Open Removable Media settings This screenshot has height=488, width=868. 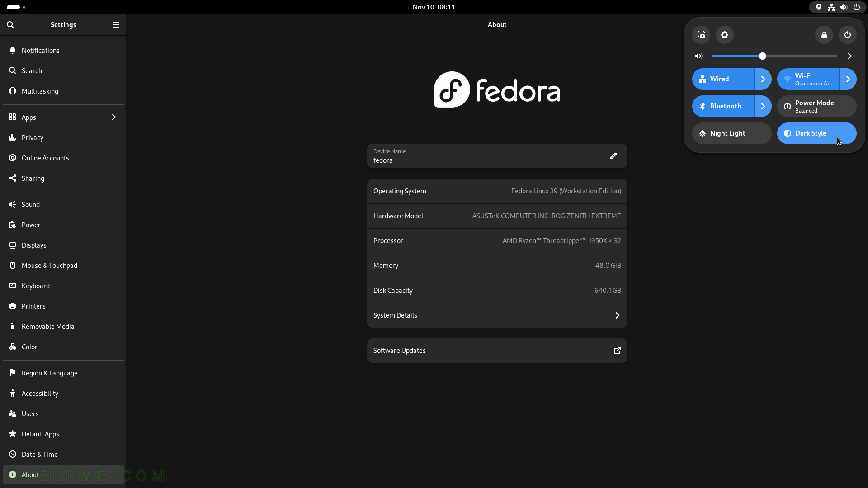pyautogui.click(x=63, y=326)
